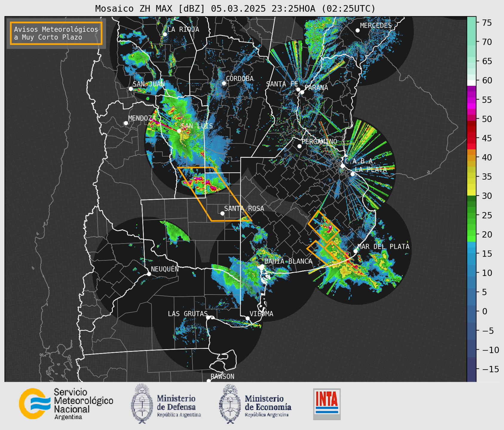Viewport: 504px width, 430px height.
Task: Click the orange warning polygon northwest of Mar del Plata
Action: 324,226
